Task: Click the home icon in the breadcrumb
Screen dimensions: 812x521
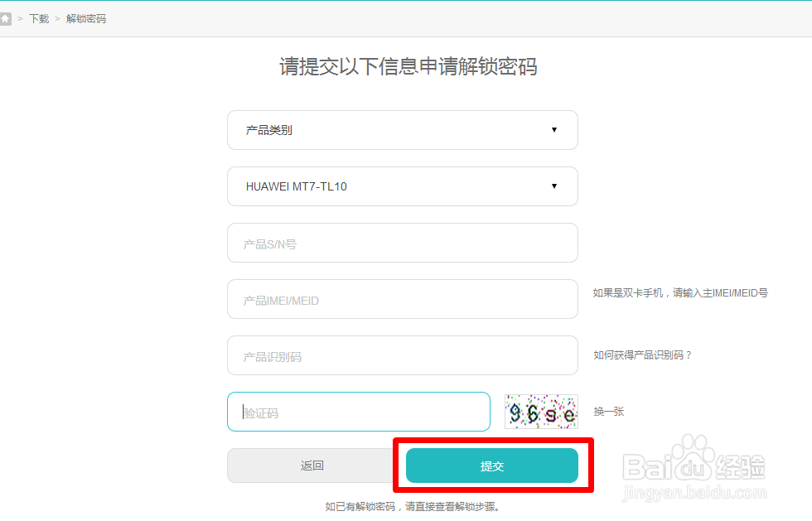Action: [x=7, y=17]
